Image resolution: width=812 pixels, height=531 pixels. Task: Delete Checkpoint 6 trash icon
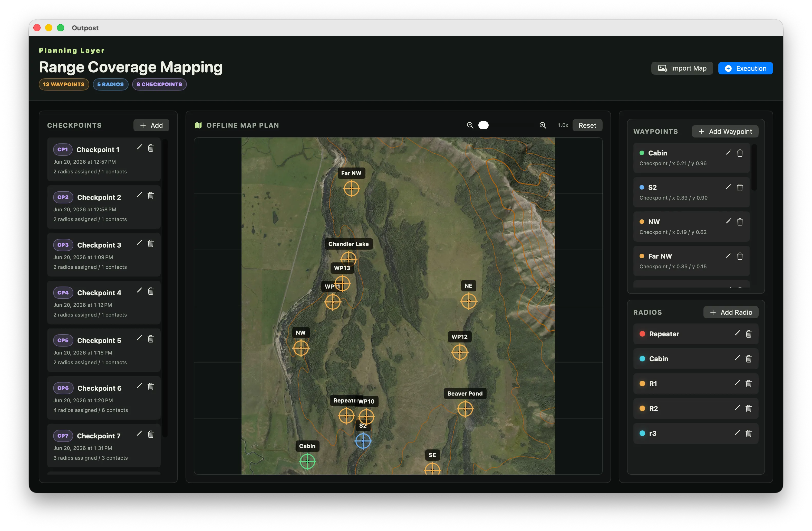[150, 387]
